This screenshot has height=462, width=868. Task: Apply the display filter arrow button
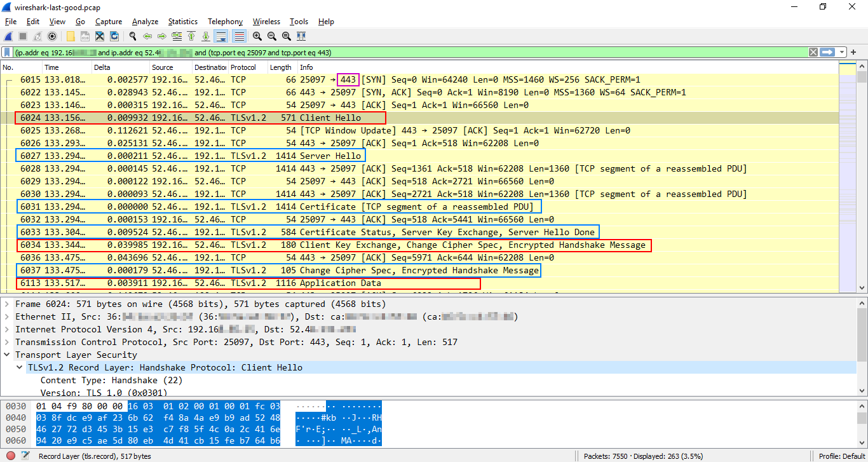pyautogui.click(x=827, y=52)
